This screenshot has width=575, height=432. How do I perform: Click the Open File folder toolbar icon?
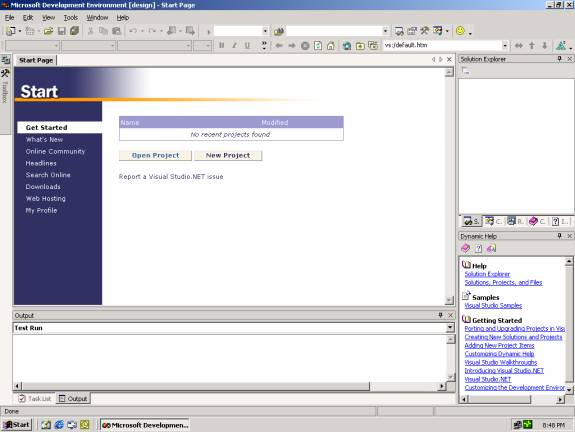pyautogui.click(x=48, y=31)
